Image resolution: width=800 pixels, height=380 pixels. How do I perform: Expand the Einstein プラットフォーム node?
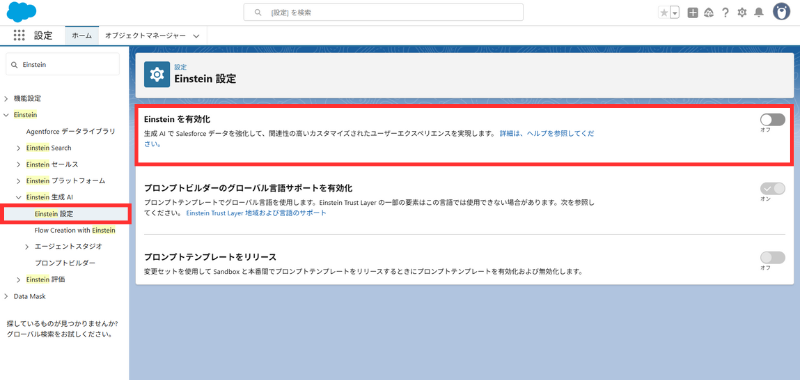coord(18,181)
